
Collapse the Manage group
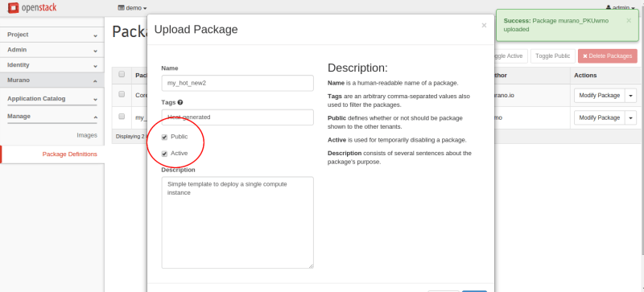tap(52, 116)
